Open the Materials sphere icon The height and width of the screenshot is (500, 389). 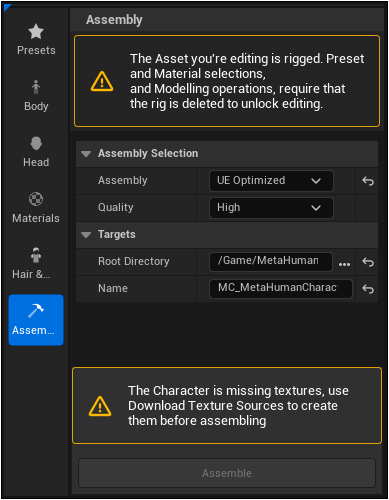pos(36,199)
